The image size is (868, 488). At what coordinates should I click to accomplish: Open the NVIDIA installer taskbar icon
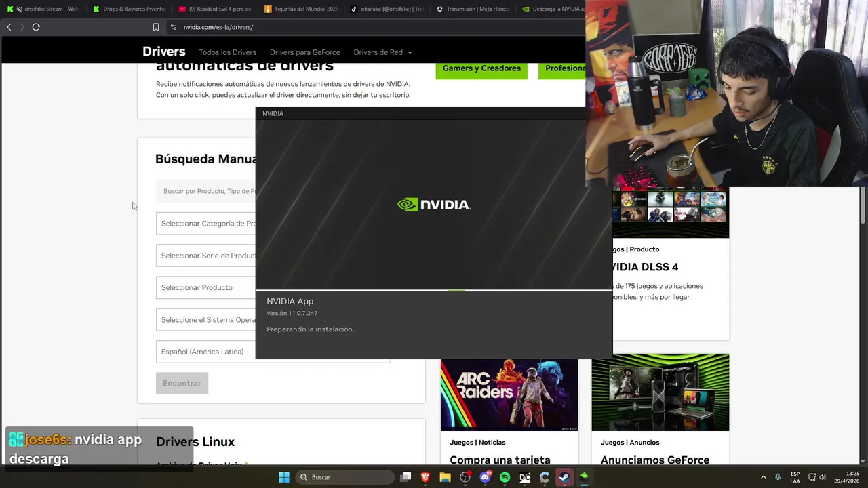584,477
